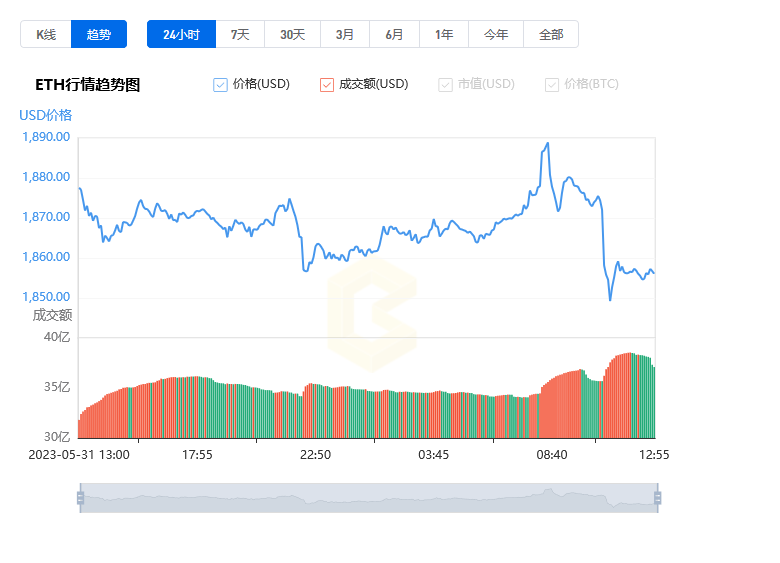The height and width of the screenshot is (563, 780).
Task: Show 全部 historical data
Action: point(551,34)
